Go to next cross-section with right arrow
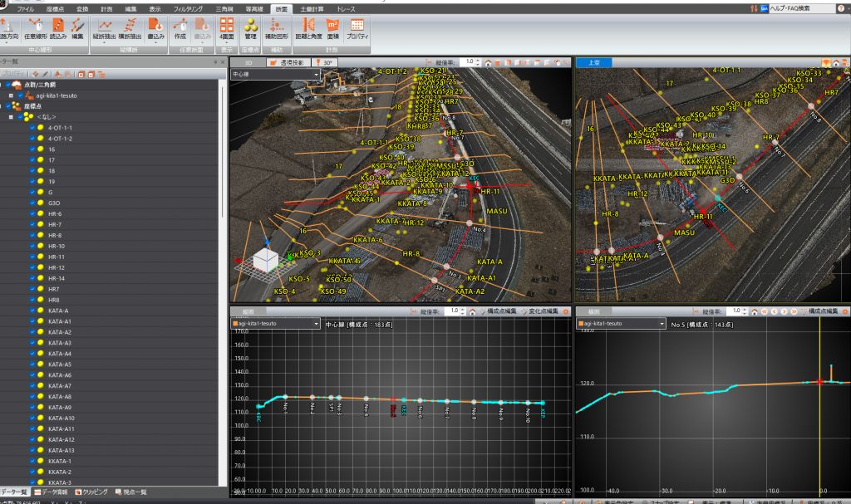This screenshot has width=851, height=504. pos(785,312)
